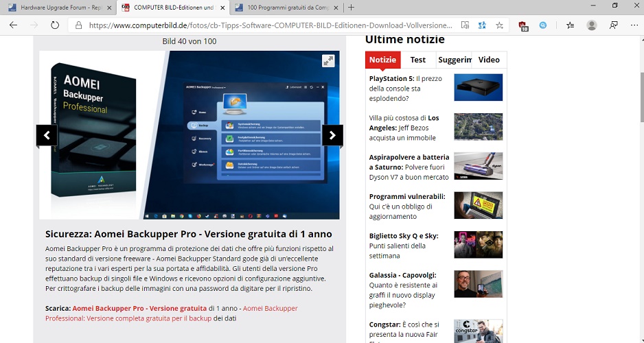The image size is (644, 343).
Task: Click the man holding phone thumbnail
Action: (x=478, y=284)
